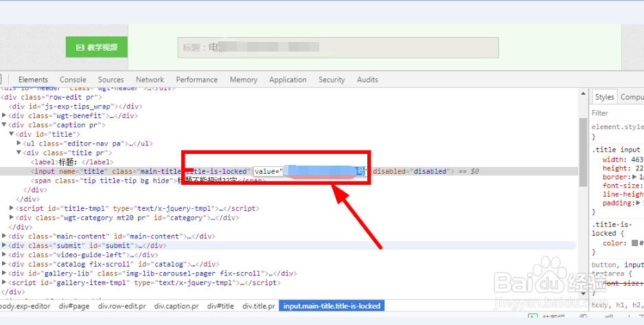
Task: Open the Console tab
Action: tap(73, 80)
